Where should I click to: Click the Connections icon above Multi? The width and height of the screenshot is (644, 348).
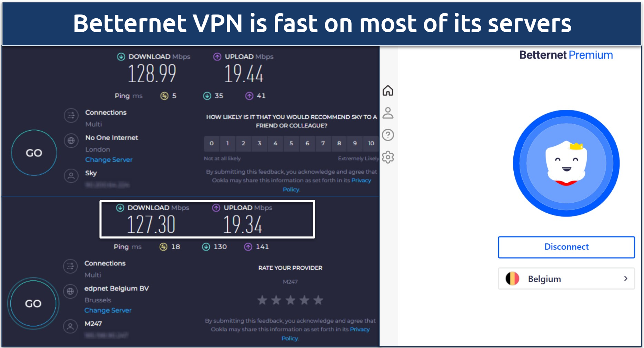coord(71,116)
